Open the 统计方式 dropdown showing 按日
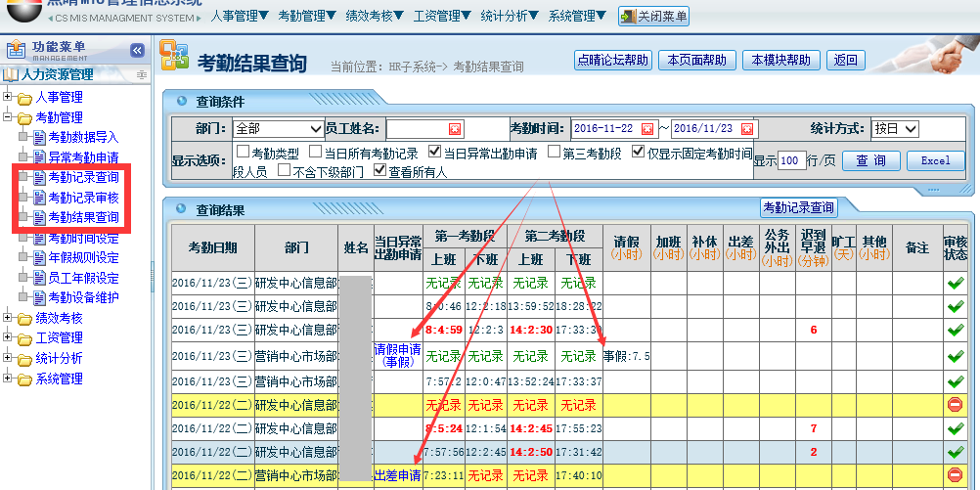 [x=895, y=129]
